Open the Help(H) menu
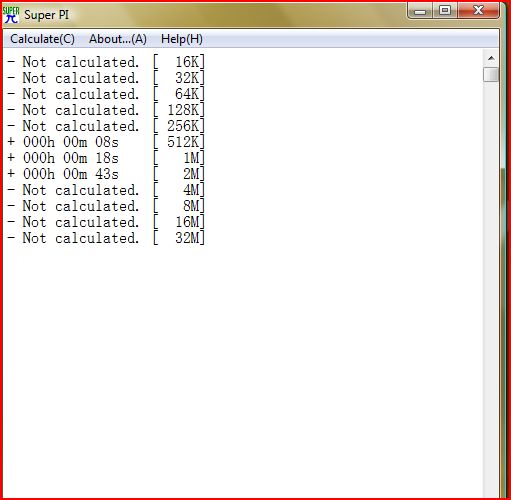Viewport: 511px width, 500px height. [x=182, y=39]
